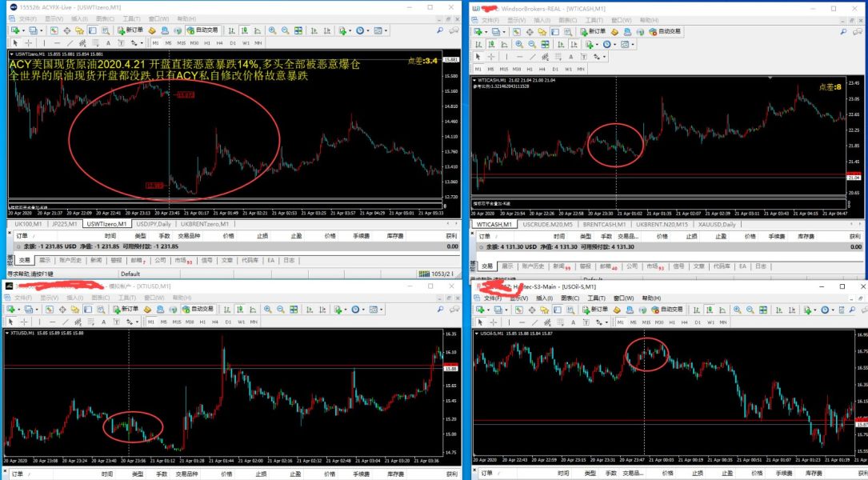Expand arrows objects dropdown in ACYFX-Live window
The width and height of the screenshot is (868, 480).
point(142,42)
